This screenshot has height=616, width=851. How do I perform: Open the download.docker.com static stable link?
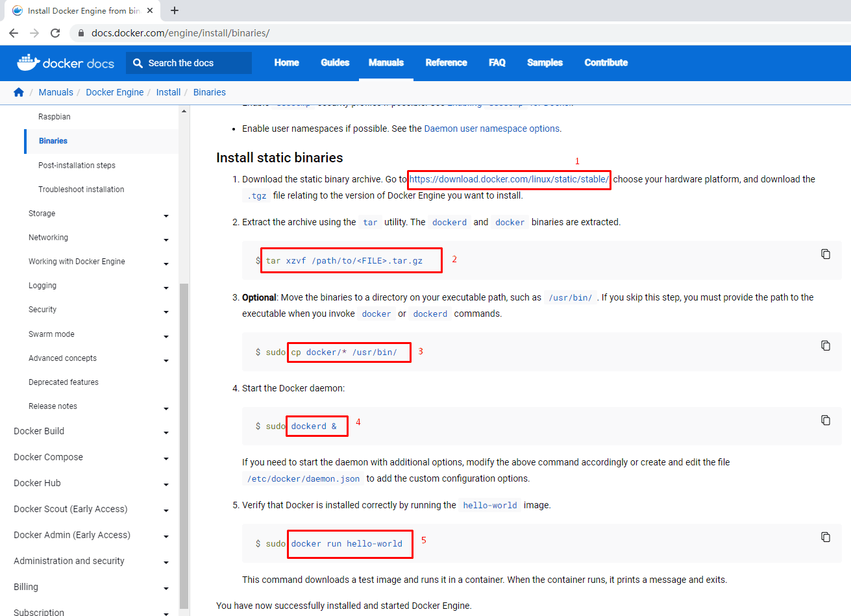[509, 179]
